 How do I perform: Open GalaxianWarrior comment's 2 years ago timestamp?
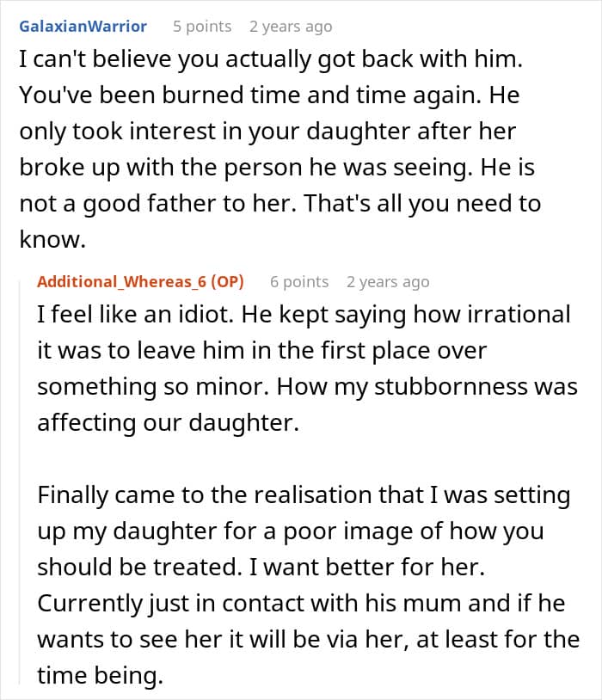pyautogui.click(x=291, y=27)
